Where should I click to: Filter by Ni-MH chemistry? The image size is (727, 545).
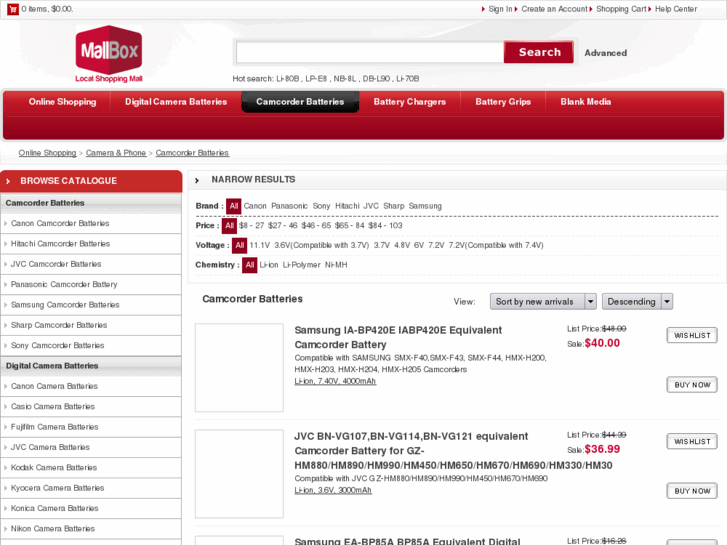point(336,265)
